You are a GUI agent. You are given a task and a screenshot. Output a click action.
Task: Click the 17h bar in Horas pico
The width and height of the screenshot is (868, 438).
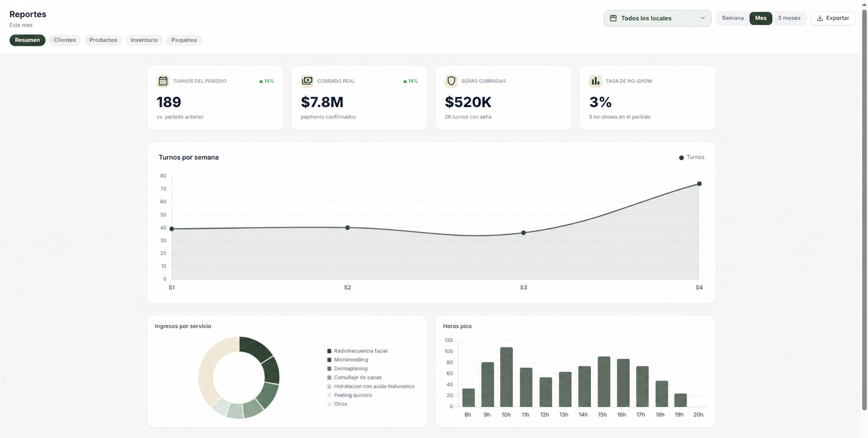tap(642, 386)
